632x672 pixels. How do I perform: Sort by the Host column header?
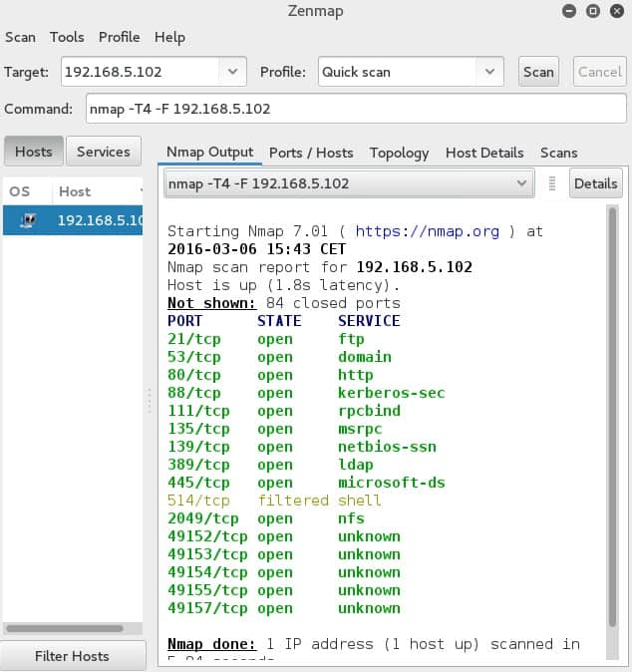pyautogui.click(x=98, y=191)
